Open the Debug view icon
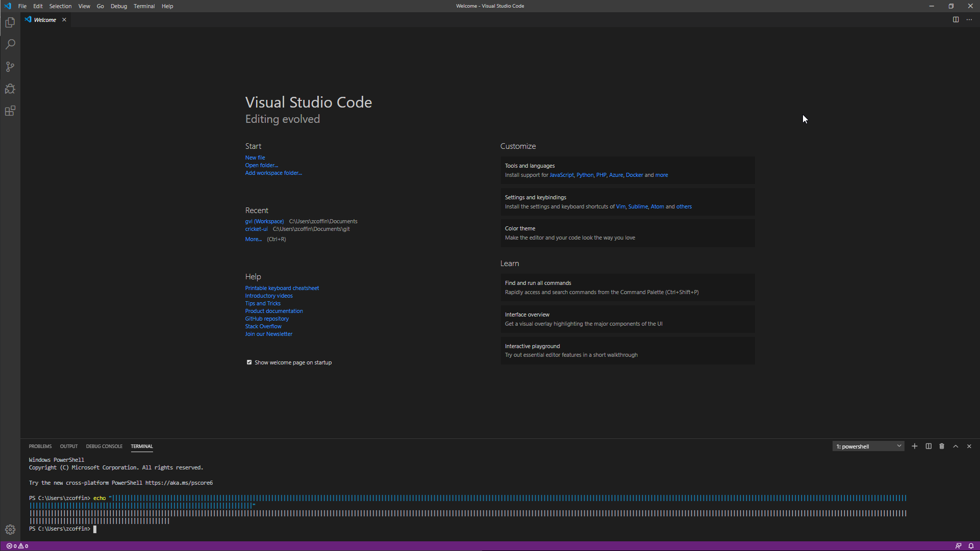Screen dimensions: 980x551 [x=10, y=89]
